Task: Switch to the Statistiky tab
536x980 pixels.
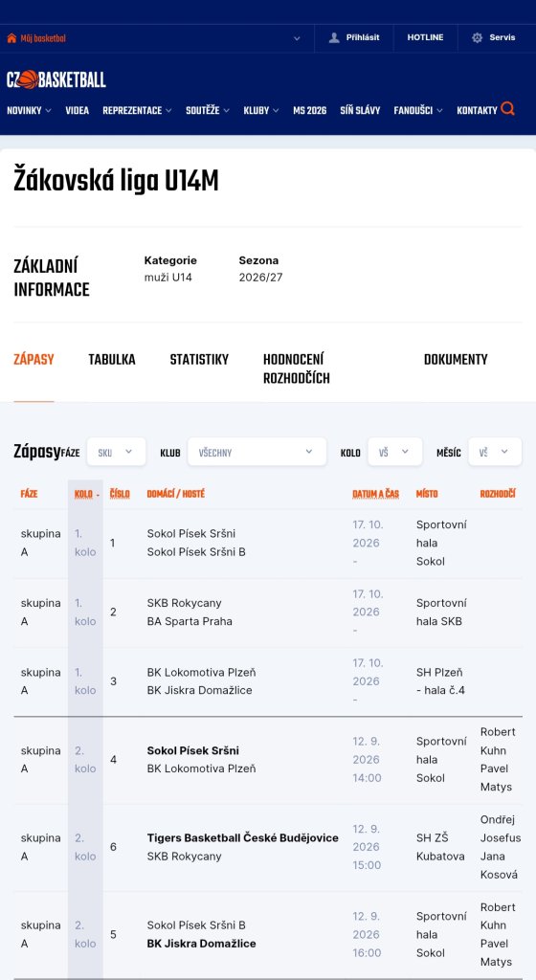Action: pos(199,360)
